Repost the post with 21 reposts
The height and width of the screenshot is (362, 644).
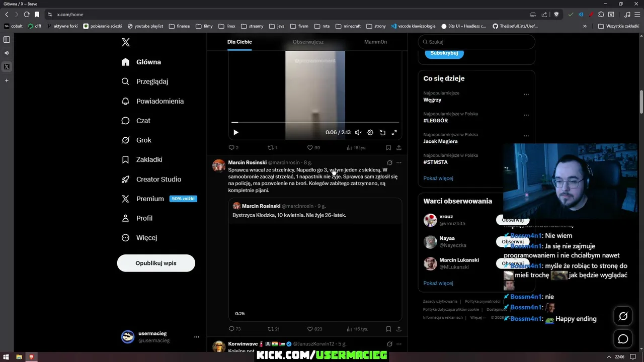[273, 329]
